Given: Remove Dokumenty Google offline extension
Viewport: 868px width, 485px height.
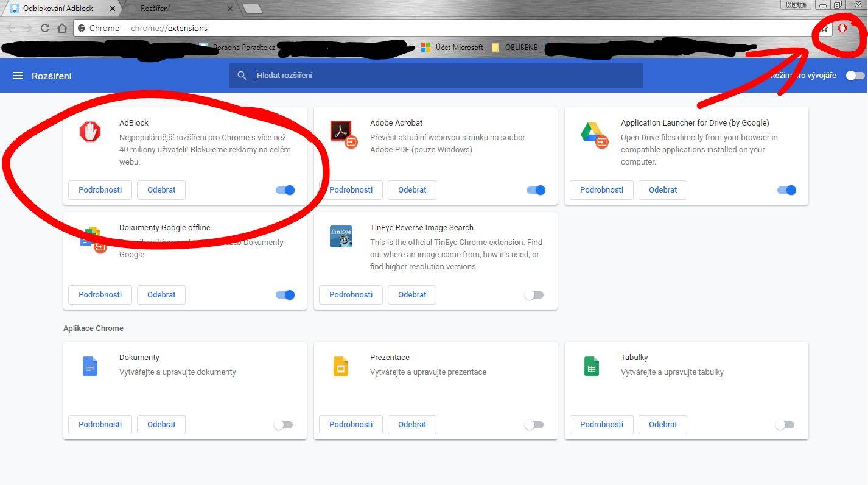Looking at the screenshot, I should click(x=161, y=294).
